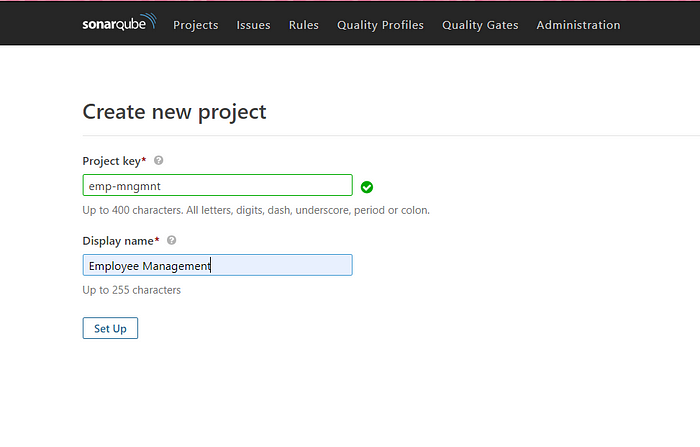The width and height of the screenshot is (700, 447).
Task: Show help tooltip icon beside Project key
Action: click(158, 160)
